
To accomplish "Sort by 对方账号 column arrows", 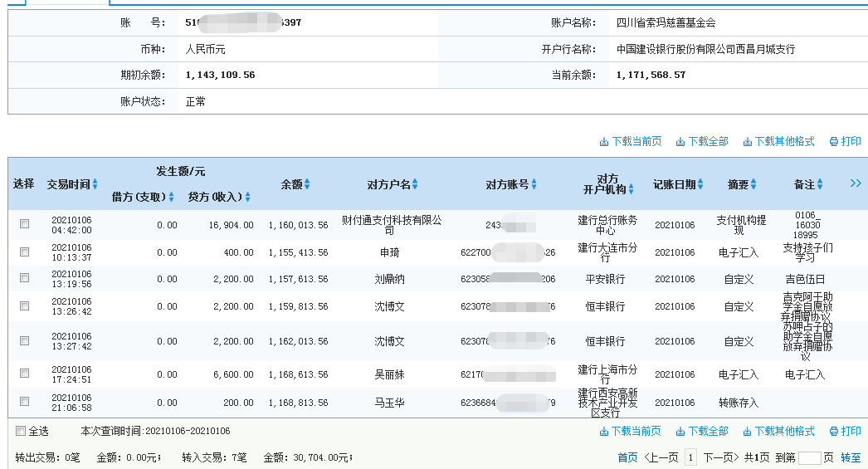I will [x=534, y=184].
